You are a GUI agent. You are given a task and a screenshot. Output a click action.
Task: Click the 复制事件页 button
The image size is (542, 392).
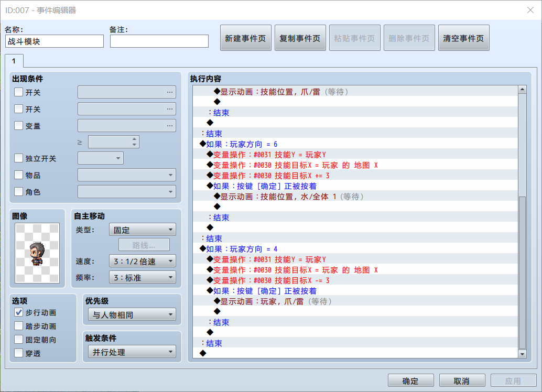(x=300, y=38)
